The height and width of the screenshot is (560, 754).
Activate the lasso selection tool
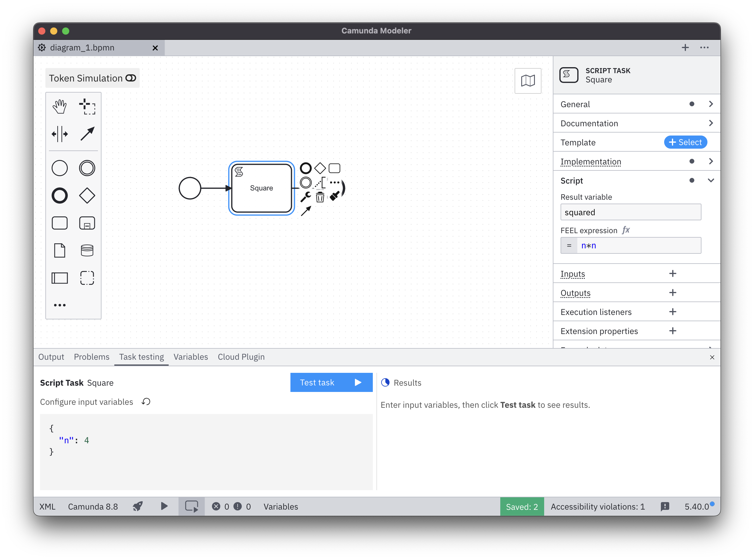[87, 107]
